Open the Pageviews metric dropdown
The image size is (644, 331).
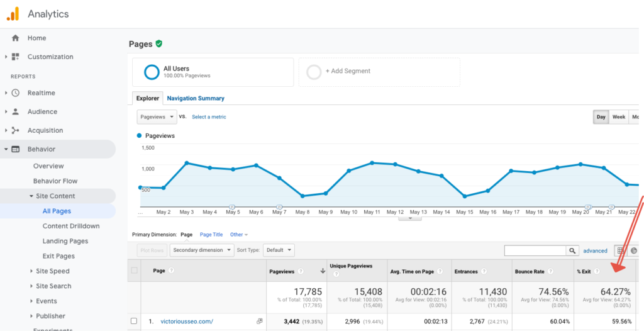pos(157,117)
